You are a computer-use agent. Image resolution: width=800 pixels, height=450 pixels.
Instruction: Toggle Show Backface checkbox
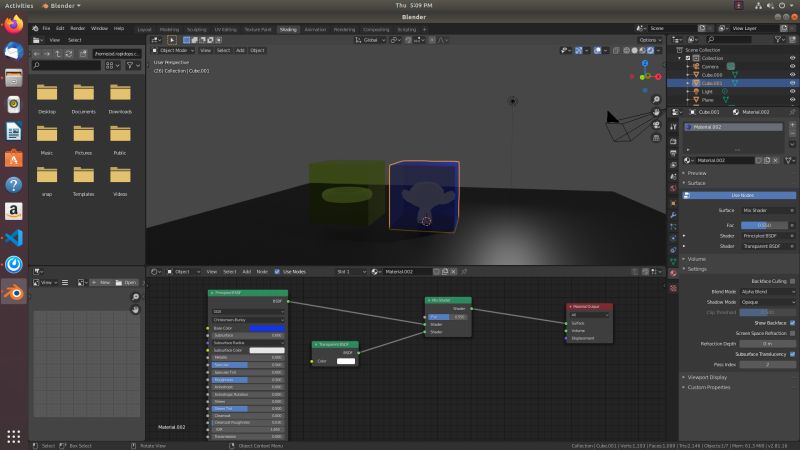(792, 323)
